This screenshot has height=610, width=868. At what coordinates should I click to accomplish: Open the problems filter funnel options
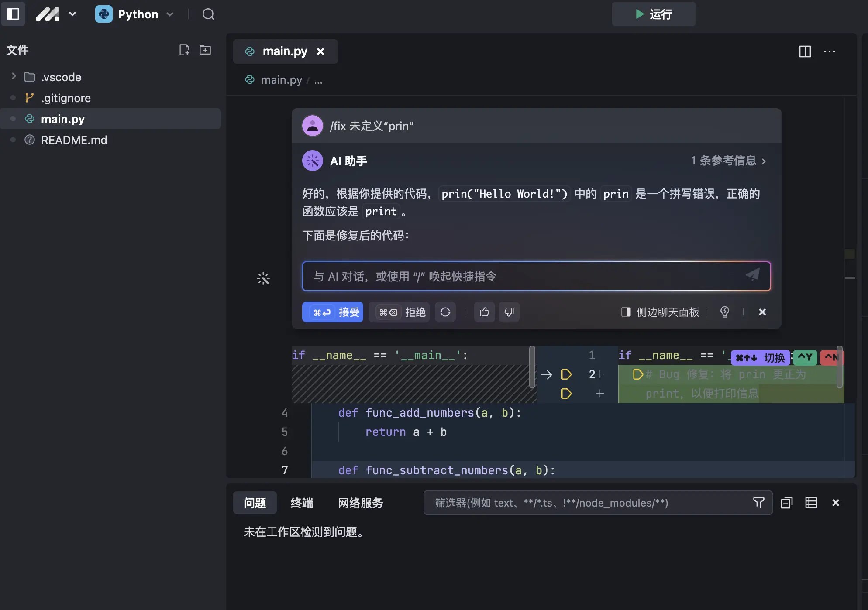coord(759,503)
